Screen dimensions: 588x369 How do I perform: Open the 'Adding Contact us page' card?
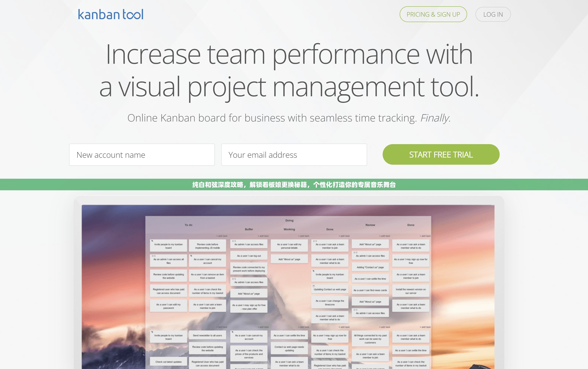click(x=370, y=267)
